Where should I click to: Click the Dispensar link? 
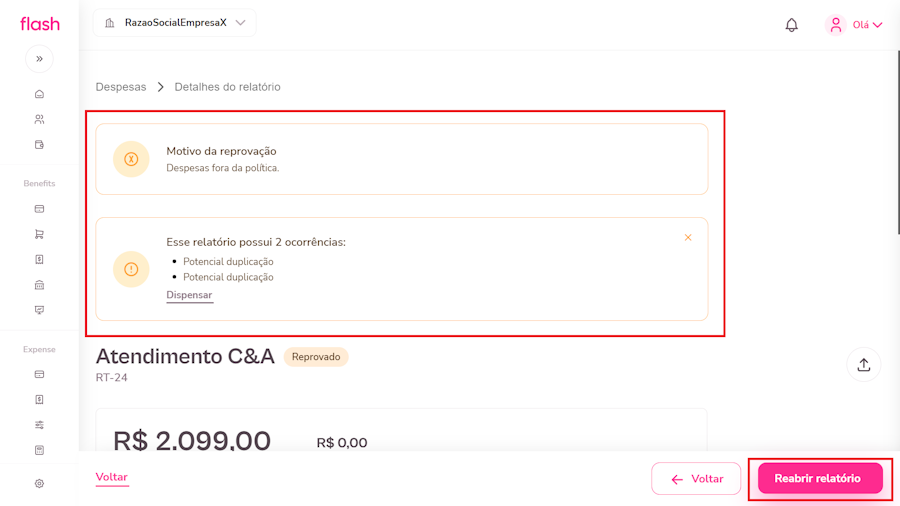tap(189, 295)
